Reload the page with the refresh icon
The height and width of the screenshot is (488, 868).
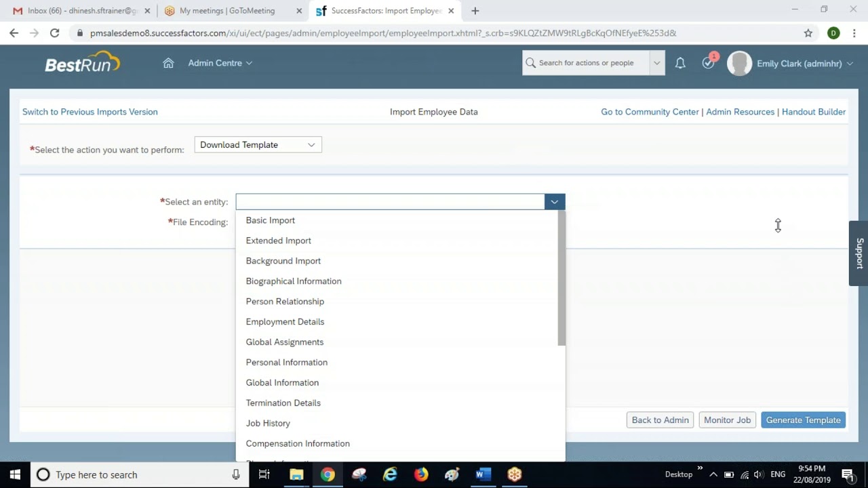click(54, 33)
